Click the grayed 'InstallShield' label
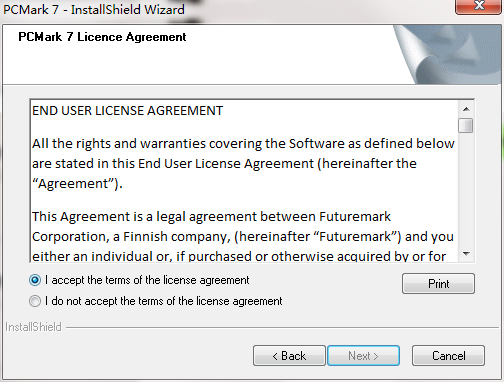This screenshot has height=382, width=504. (33, 327)
